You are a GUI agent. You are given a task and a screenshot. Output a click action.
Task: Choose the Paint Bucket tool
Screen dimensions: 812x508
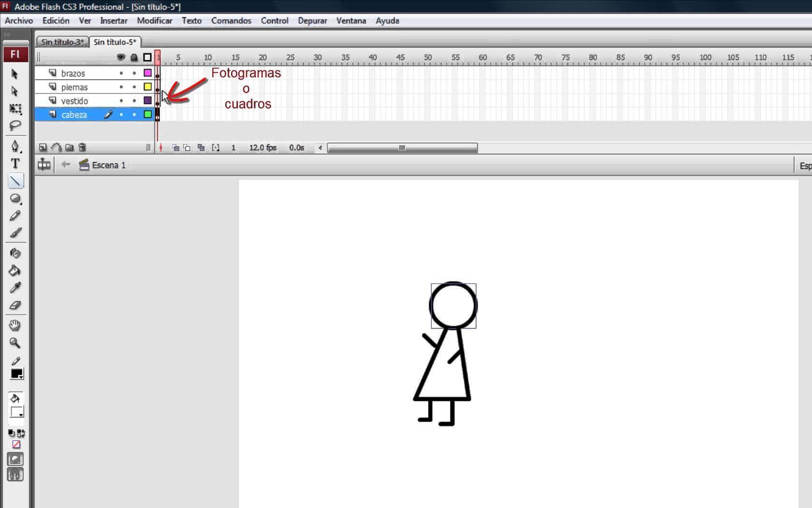pos(15,270)
